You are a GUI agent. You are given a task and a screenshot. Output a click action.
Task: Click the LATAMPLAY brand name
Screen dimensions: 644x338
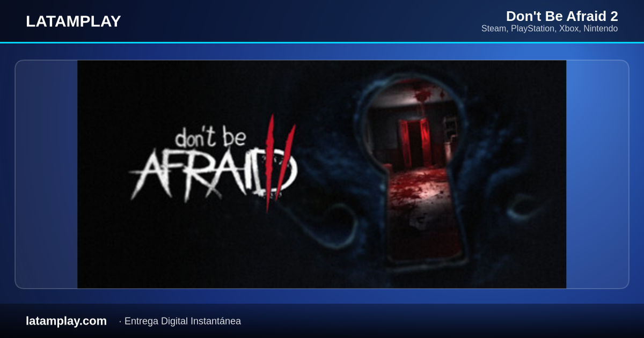click(73, 21)
